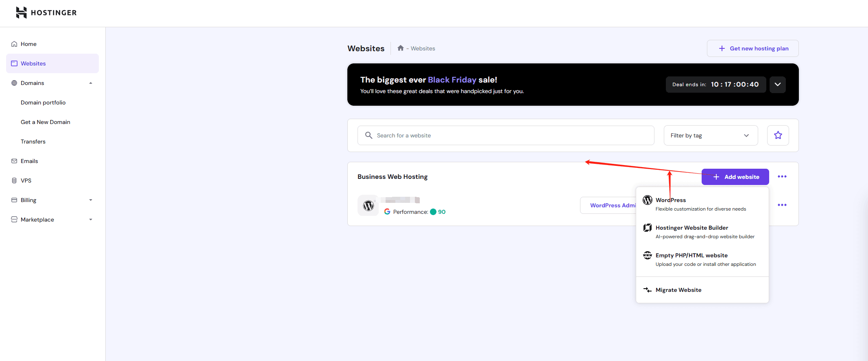Screen dimensions: 868x361
Task: Click the Websites breadcrumb text
Action: click(x=423, y=48)
